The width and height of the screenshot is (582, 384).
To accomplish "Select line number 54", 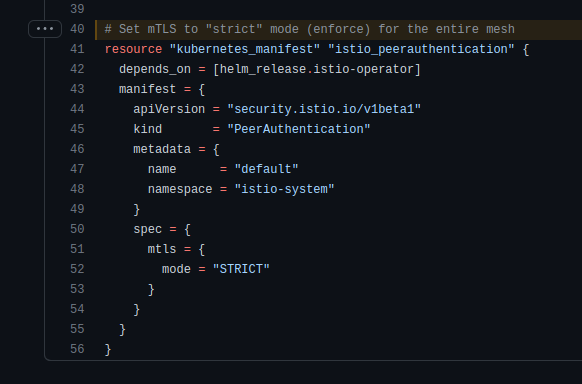I will coord(77,309).
